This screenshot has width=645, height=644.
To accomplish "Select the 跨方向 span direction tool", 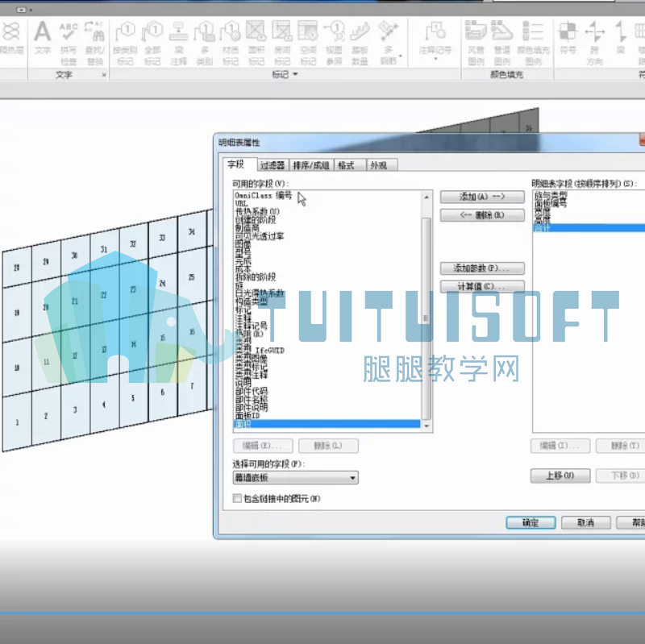I will pyautogui.click(x=594, y=43).
